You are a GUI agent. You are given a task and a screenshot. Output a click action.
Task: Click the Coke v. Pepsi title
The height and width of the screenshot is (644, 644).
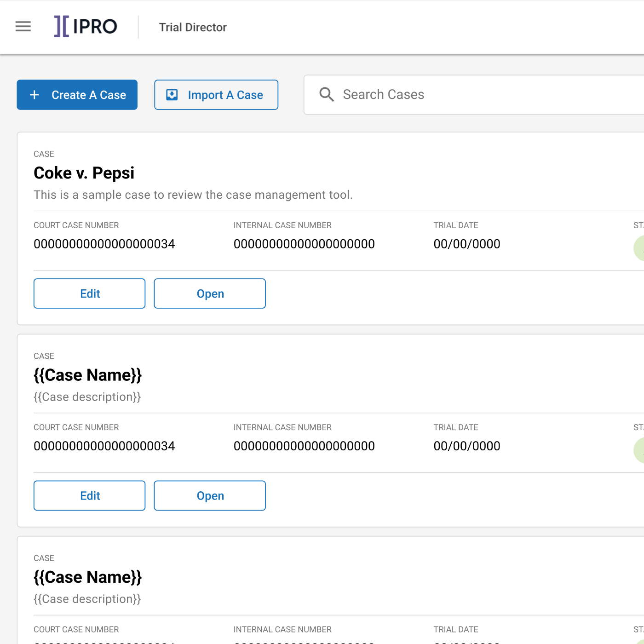coord(84,173)
